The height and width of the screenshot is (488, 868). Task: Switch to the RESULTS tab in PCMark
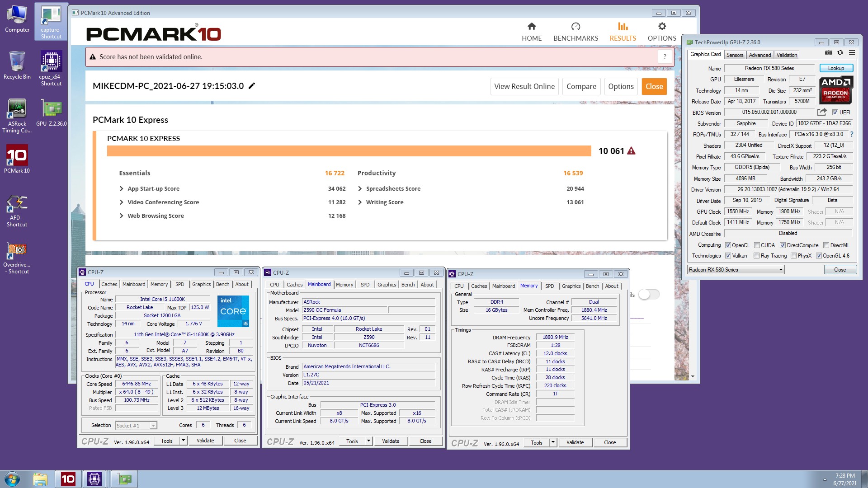click(623, 32)
